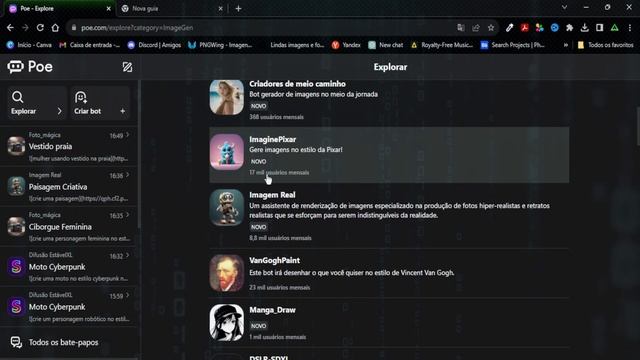Screen dimensions: 640x360
Task: Open the Ciborgue Feminina chat
Action: 69,226
